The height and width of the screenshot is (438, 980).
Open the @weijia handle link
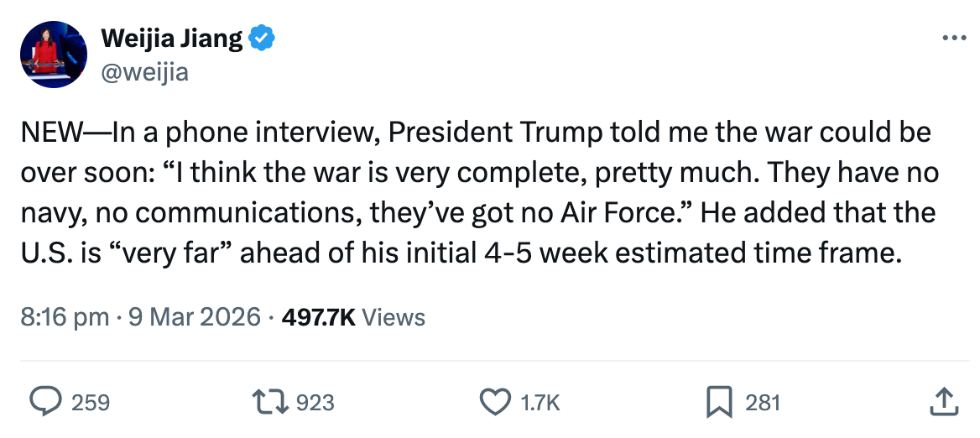point(144,73)
